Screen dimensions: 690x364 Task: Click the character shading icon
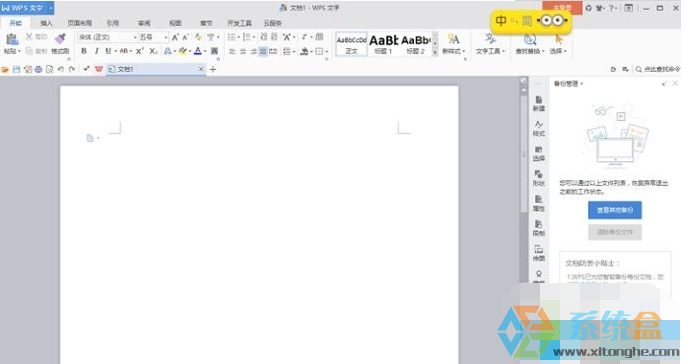(x=214, y=51)
